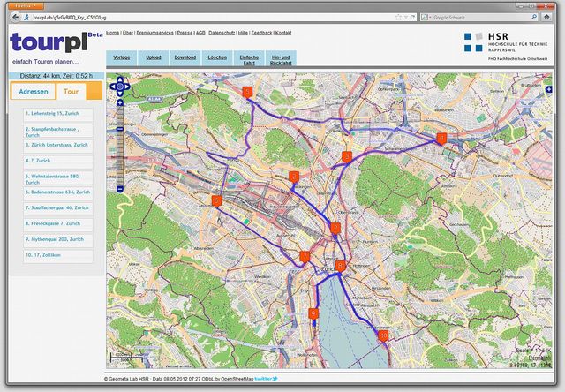Switch to the Tour tab
565x392 pixels.
pos(71,91)
